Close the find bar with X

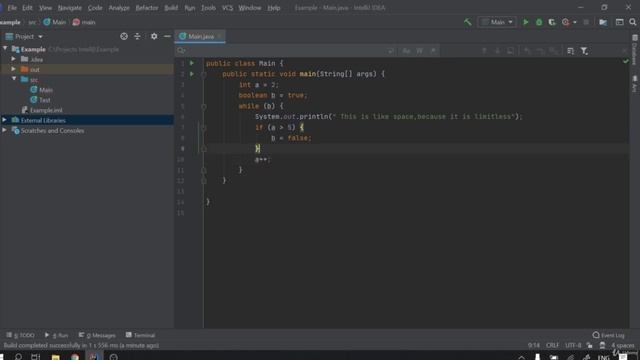point(624,51)
